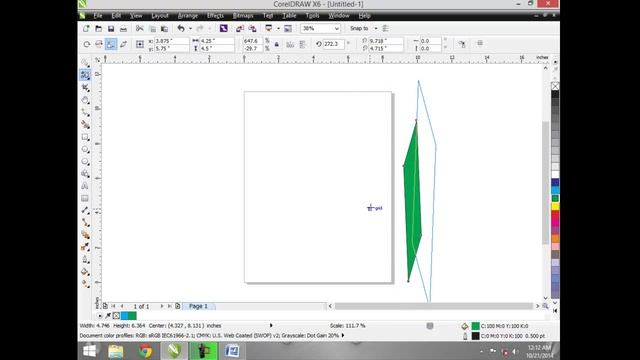Select the Basic Shapes tool
Screen dimensions: 640x360
85,174
